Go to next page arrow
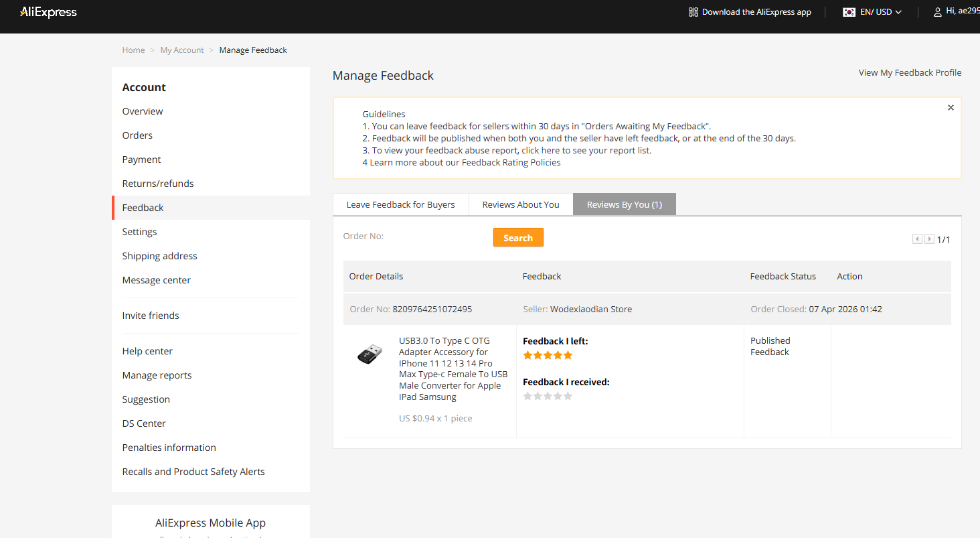980x538 pixels. [x=929, y=239]
